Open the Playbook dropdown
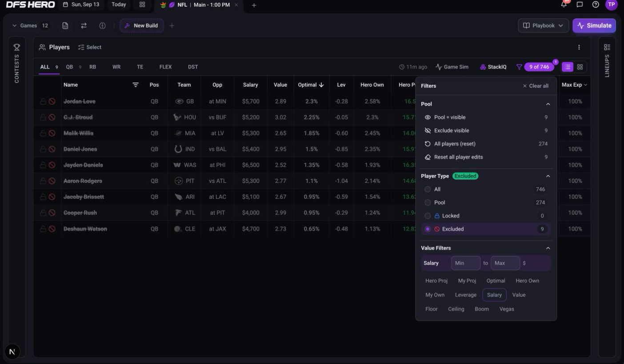The image size is (624, 364). 543,26
